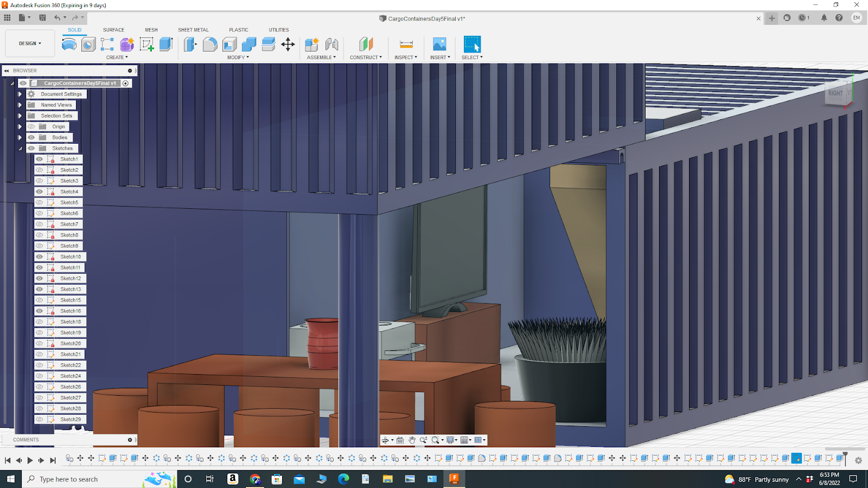Select the Fillet tool in Modify
868x488 pixels.
coord(211,44)
